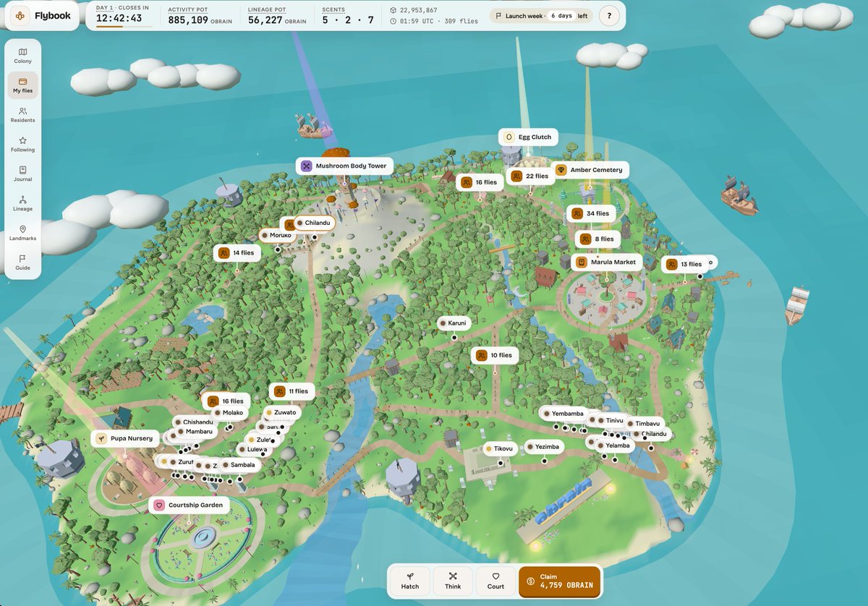Viewport: 868px width, 606px height.
Task: Select the Egg Clutch landmark label
Action: pyautogui.click(x=528, y=137)
